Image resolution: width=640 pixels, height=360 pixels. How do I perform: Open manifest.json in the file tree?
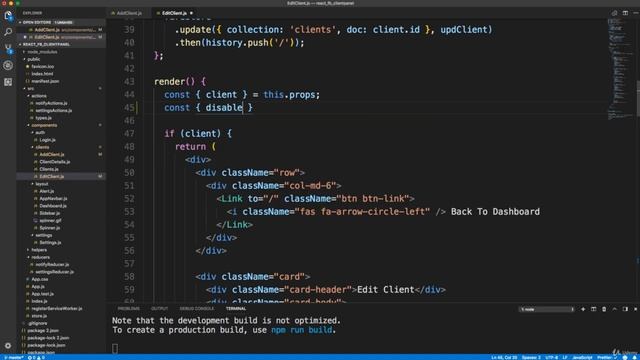(x=45, y=81)
